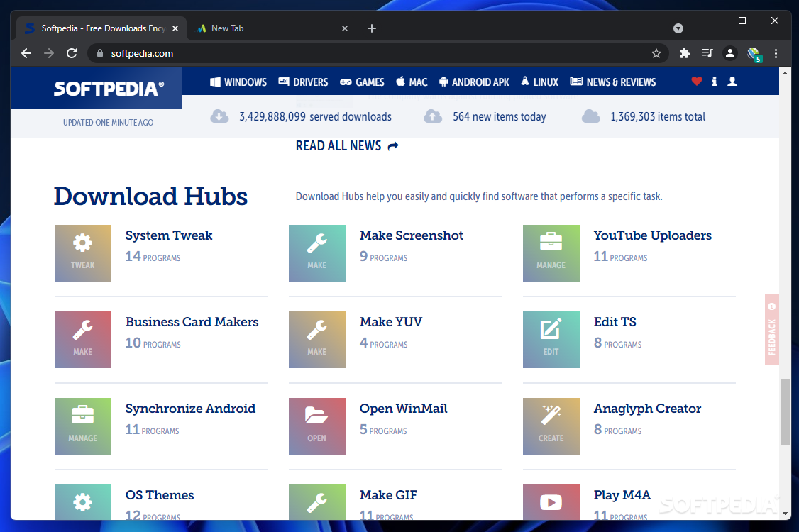Open the browser three-dot menu

[x=776, y=53]
